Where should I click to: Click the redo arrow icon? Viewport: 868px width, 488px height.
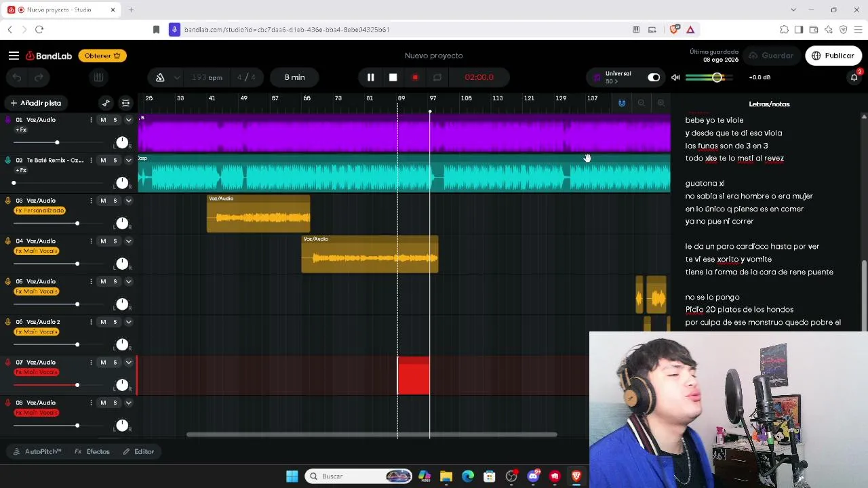[x=39, y=77]
